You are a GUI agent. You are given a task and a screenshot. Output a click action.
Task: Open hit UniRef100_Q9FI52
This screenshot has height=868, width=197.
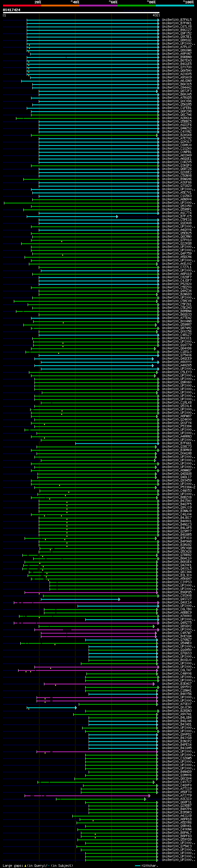177,33
